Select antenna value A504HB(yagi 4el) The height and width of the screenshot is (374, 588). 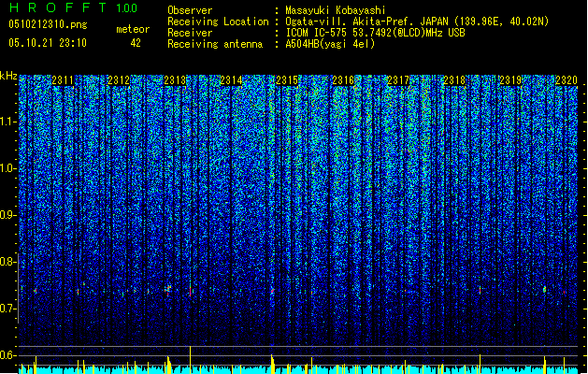pyautogui.click(x=330, y=44)
